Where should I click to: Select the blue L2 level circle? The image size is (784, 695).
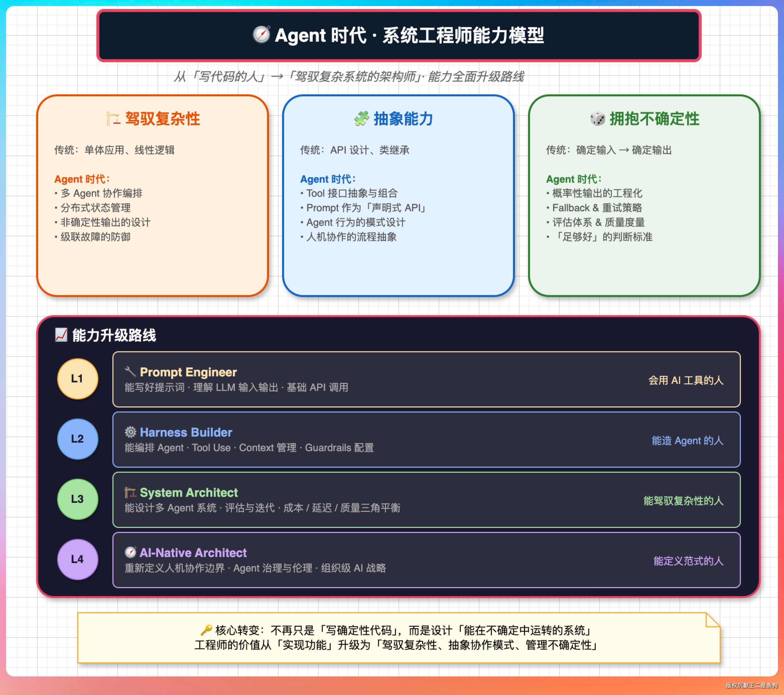(x=78, y=439)
